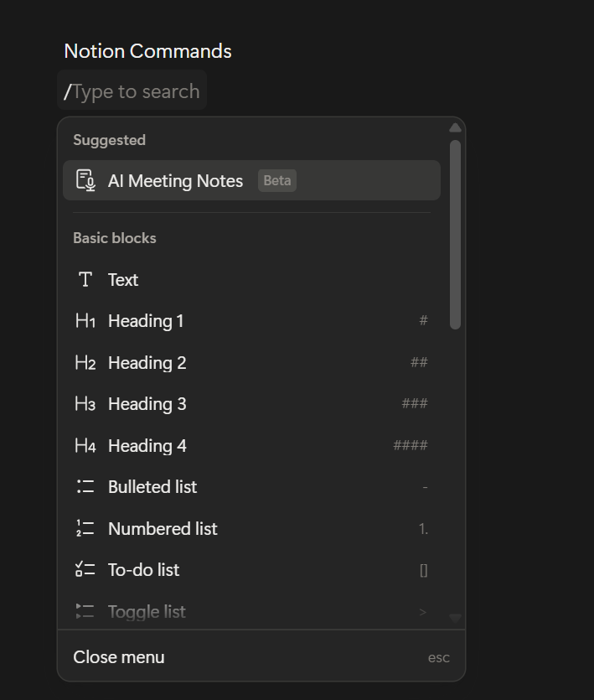This screenshot has width=594, height=700.
Task: Click the scrollbar up arrow
Action: [x=455, y=128]
